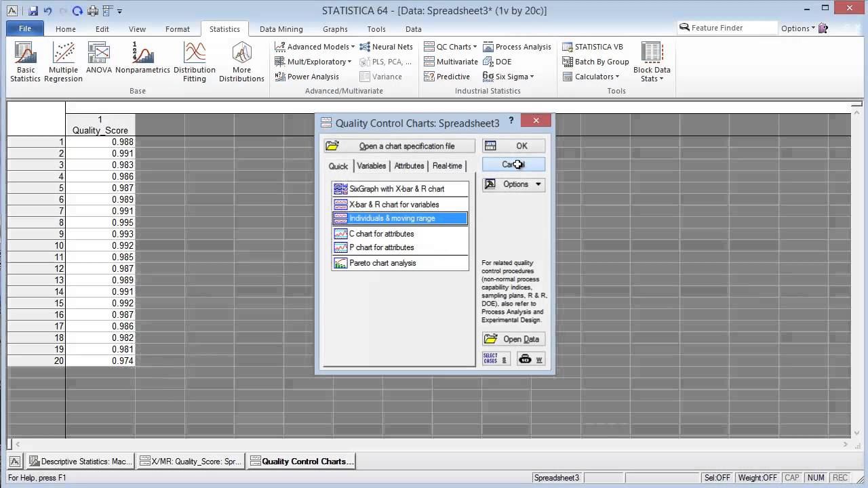Click cell with value 0.995
868x488 pixels.
point(100,222)
